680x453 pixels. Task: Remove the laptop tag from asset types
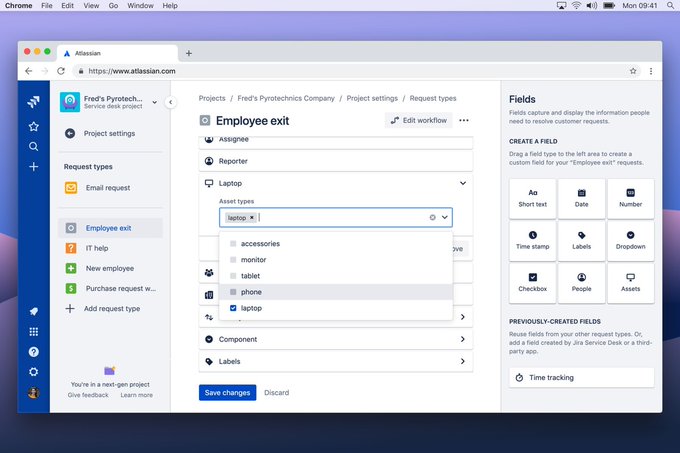coord(252,218)
